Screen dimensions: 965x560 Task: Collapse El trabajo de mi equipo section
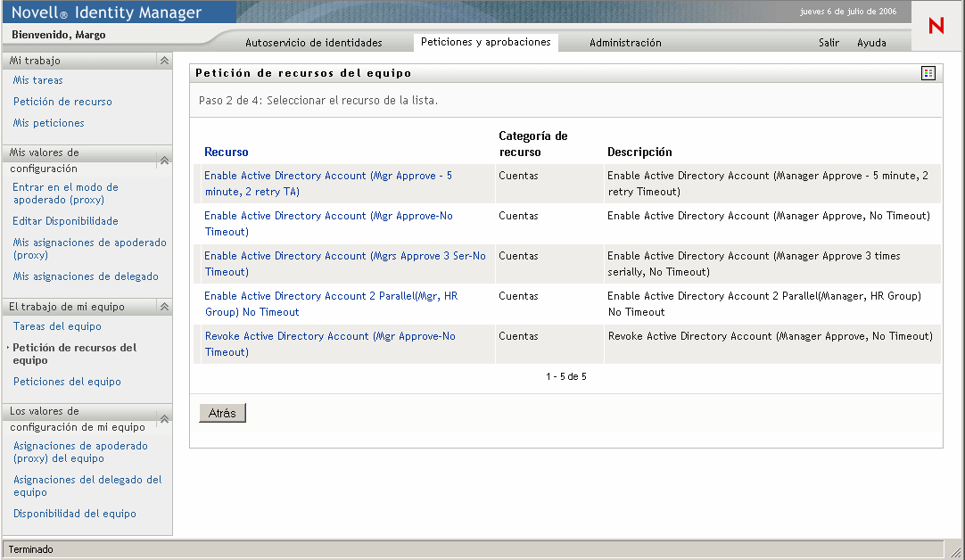click(164, 307)
